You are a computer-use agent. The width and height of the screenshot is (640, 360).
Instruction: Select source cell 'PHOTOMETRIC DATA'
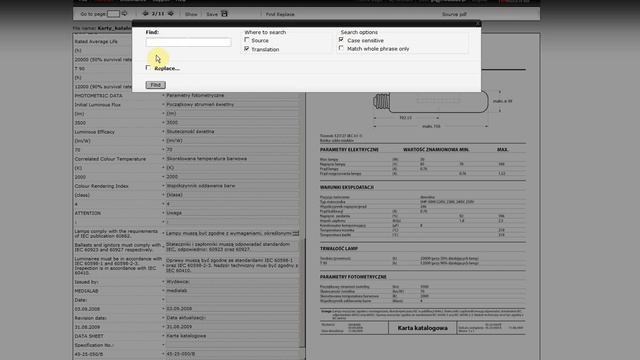(98, 96)
